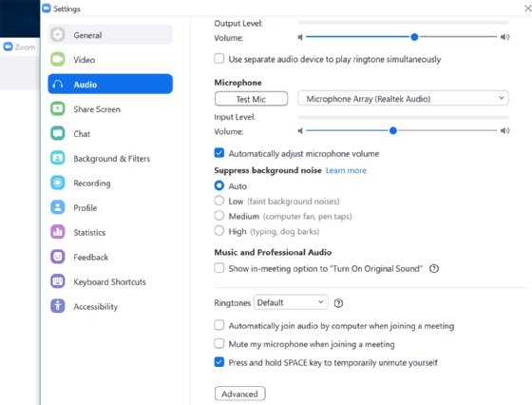
Task: Click the Zoom logo in Settings title bar
Action: 47,9
